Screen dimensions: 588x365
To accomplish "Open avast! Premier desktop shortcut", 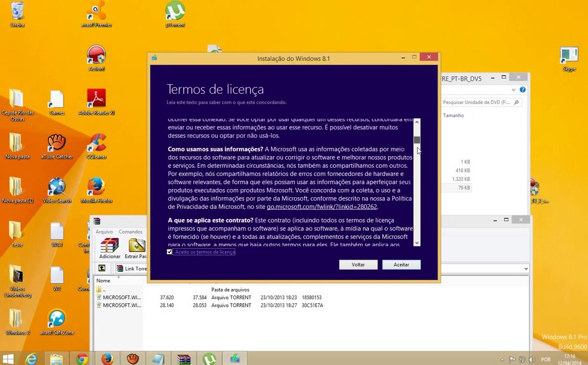I will tap(96, 14).
